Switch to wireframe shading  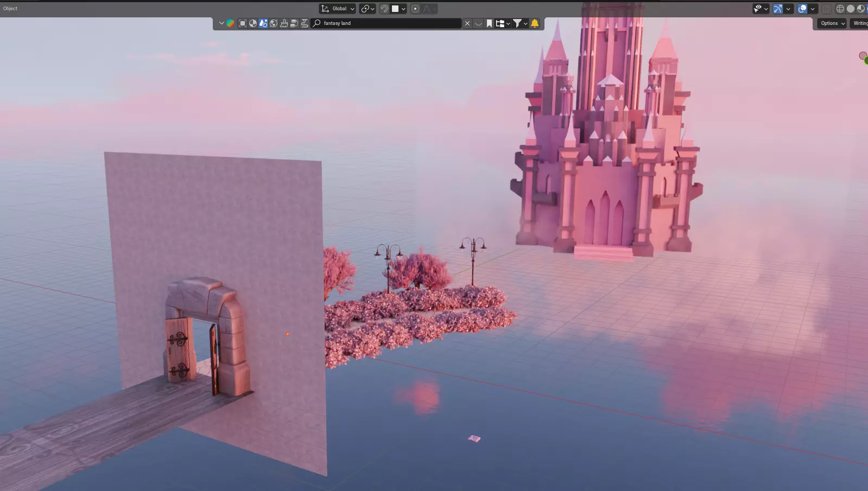840,9
